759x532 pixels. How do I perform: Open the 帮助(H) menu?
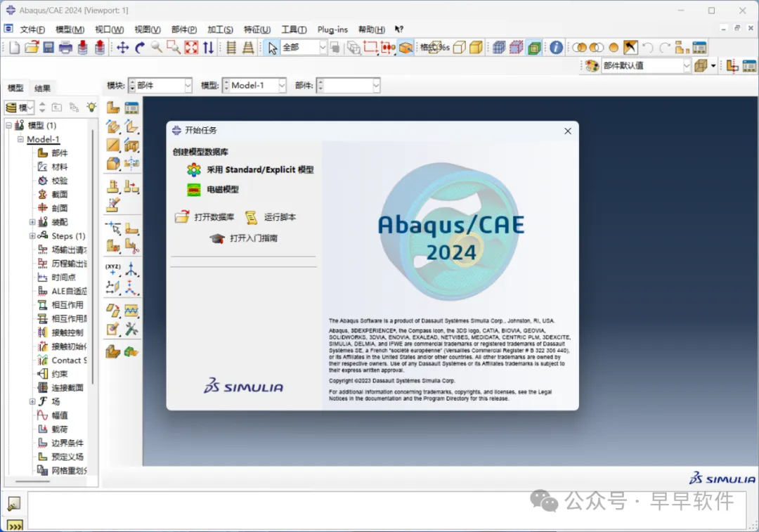[x=371, y=30]
